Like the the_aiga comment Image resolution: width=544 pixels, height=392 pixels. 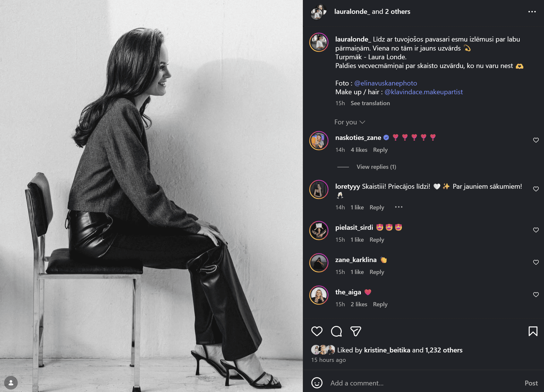[x=536, y=295]
